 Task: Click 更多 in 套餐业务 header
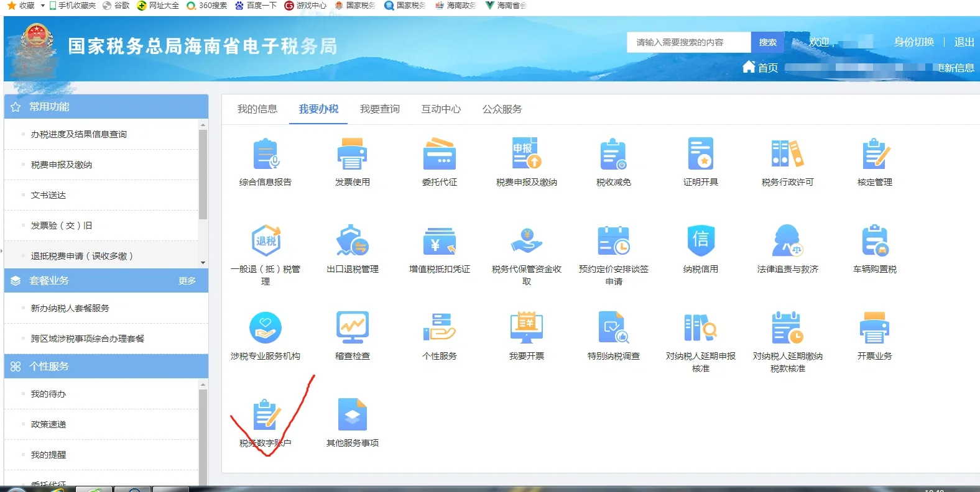187,281
